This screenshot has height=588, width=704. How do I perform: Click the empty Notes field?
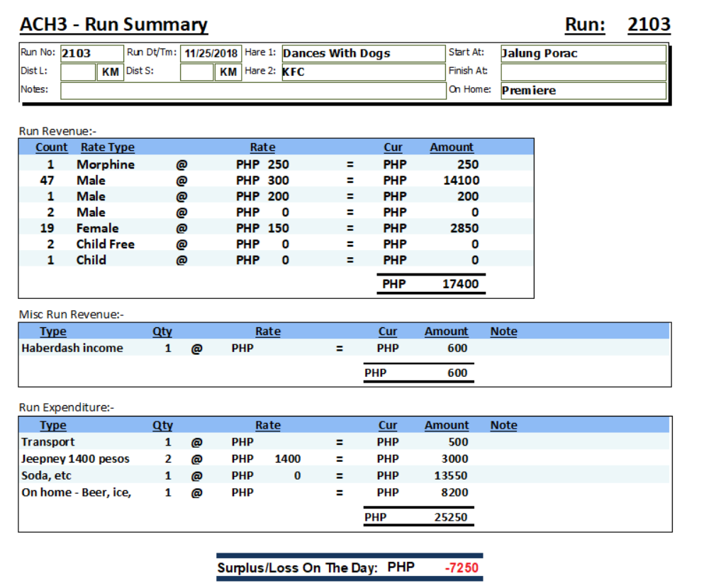(x=252, y=91)
